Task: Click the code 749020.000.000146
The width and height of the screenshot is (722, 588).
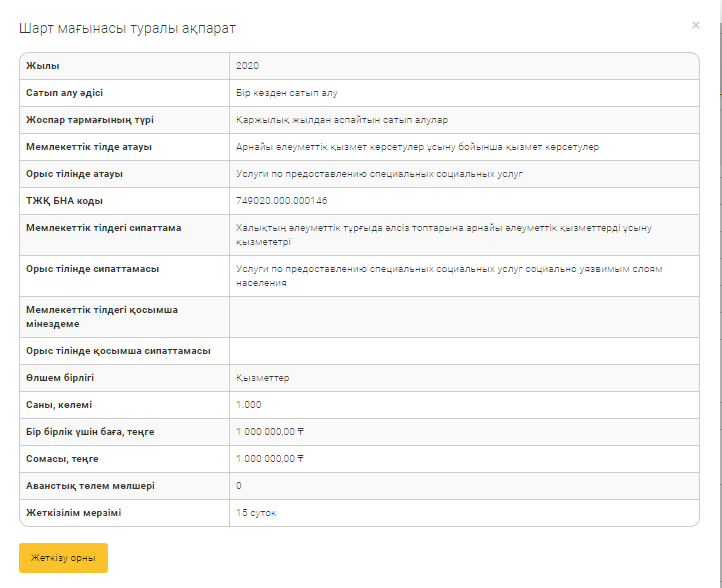Action: (281, 201)
